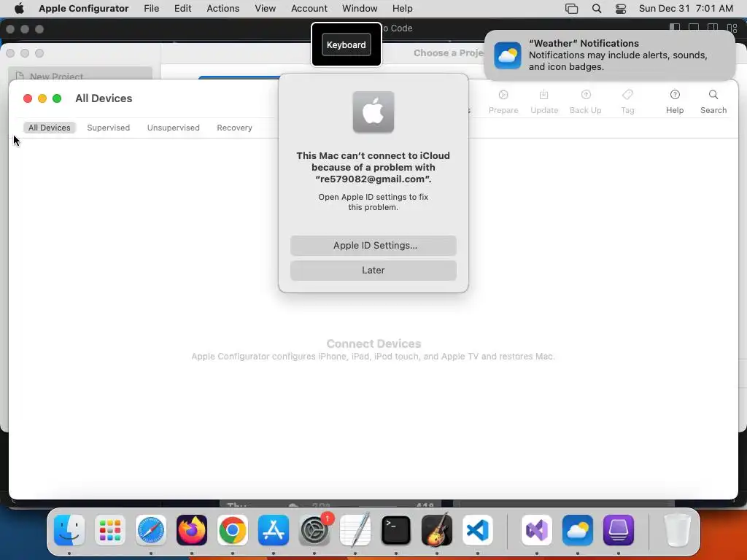Open the Apple Configurator app menu
This screenshot has width=747, height=560.
tap(83, 8)
